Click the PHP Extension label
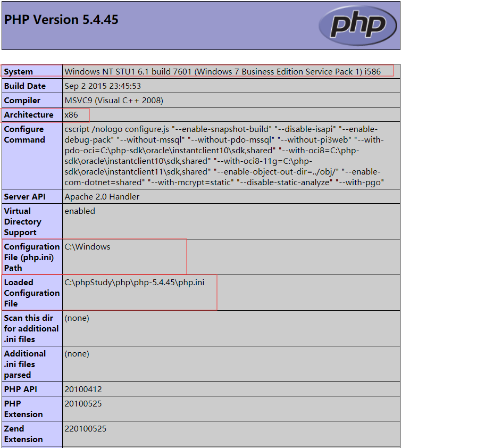Viewport: 485px width, 448px height. click(x=23, y=409)
